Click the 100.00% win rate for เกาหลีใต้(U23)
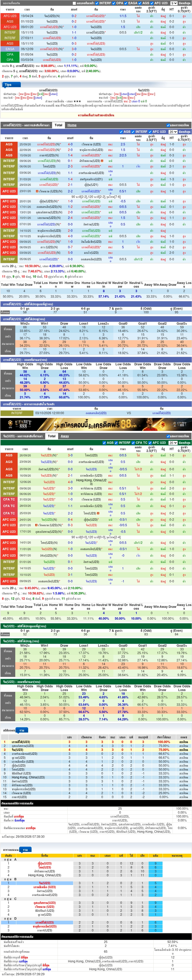The image size is (192, 980). 164,742
